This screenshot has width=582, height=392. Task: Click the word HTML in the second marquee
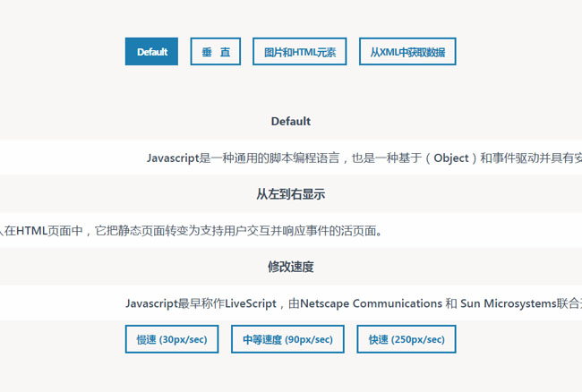click(x=32, y=231)
